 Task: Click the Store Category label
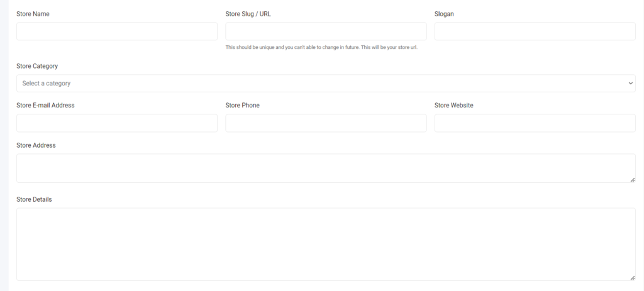[37, 66]
